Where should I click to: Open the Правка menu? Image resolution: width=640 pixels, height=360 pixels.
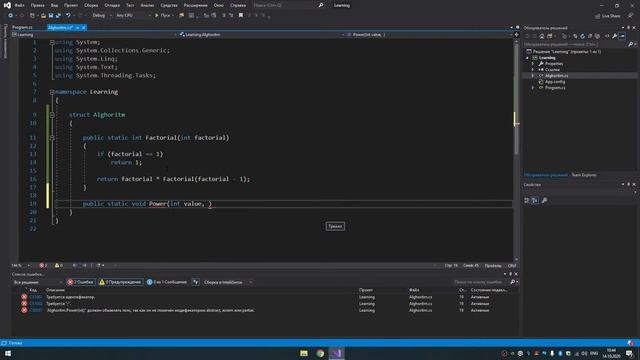click(x=38, y=5)
